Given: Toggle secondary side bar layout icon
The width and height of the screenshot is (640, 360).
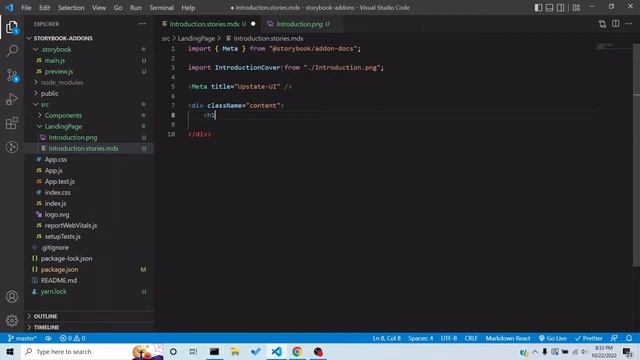Looking at the screenshot, I should pos(561,7).
